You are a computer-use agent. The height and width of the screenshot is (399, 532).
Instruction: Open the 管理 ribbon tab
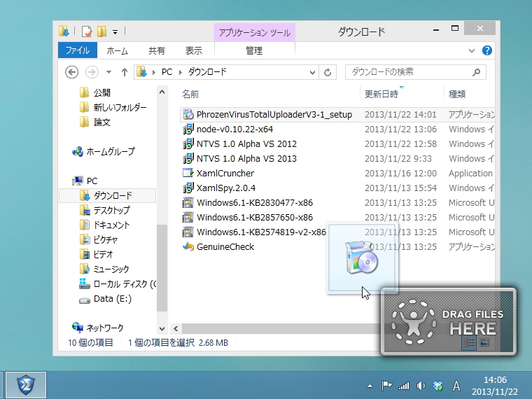point(254,51)
